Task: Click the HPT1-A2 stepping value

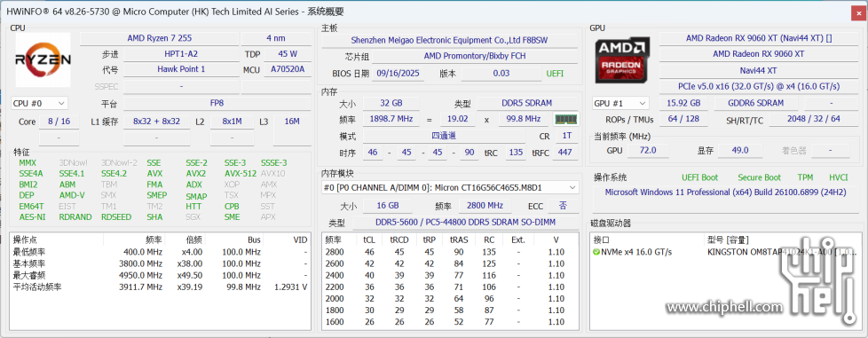Action: pyautogui.click(x=181, y=54)
